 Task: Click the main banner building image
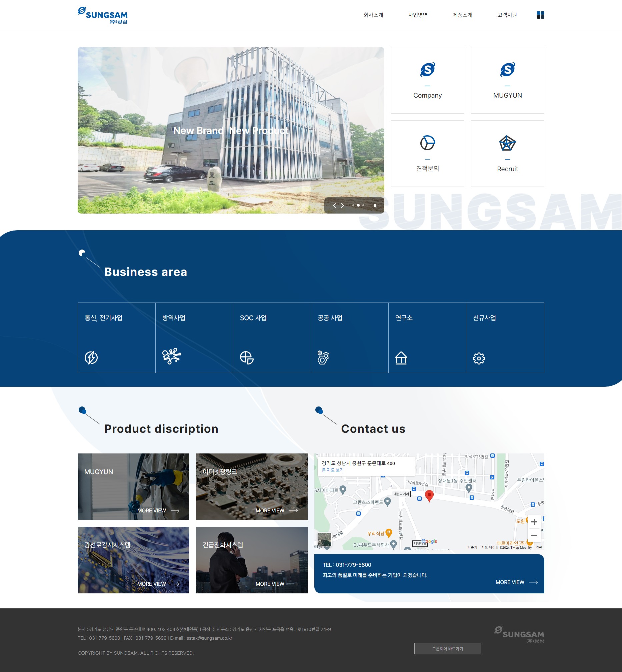231,130
